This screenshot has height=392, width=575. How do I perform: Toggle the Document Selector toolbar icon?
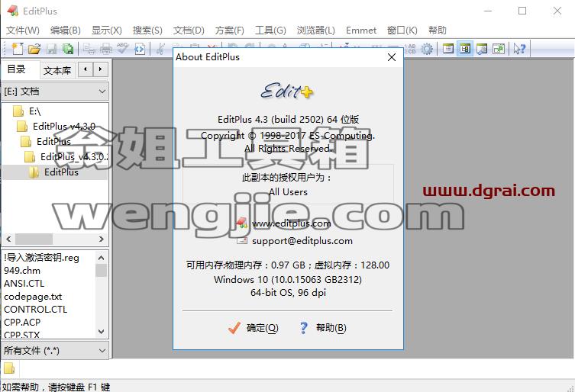pyautogui.click(x=447, y=49)
